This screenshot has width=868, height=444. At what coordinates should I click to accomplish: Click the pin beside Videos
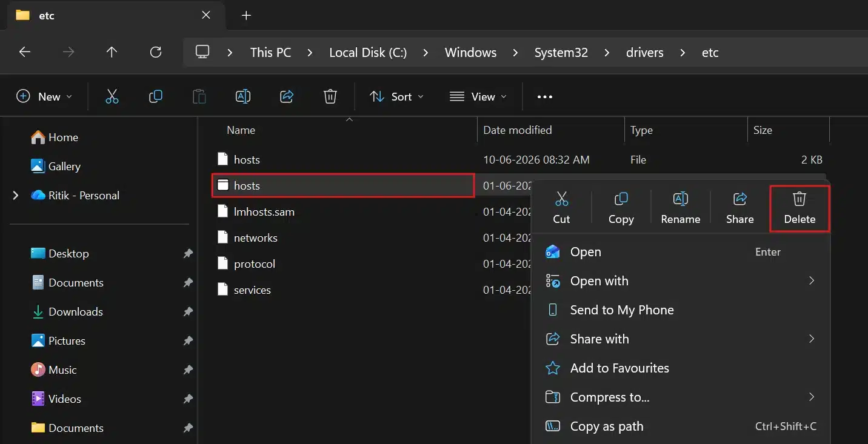click(x=188, y=399)
